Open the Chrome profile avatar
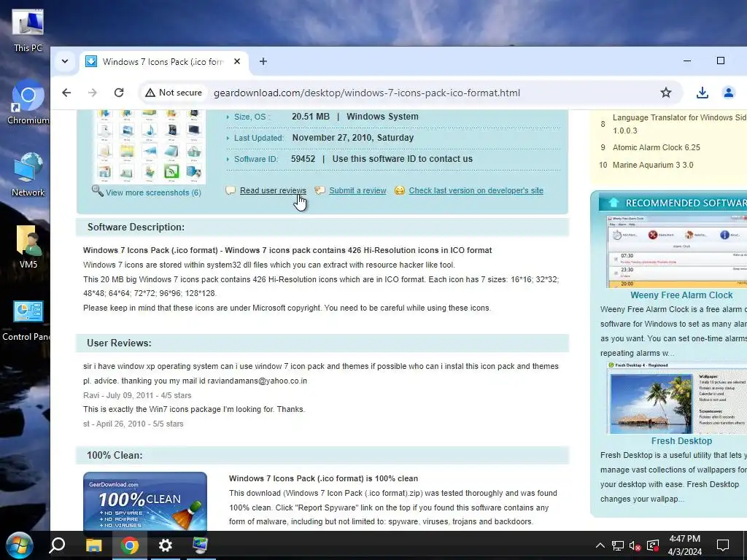The image size is (747, 560). (729, 93)
